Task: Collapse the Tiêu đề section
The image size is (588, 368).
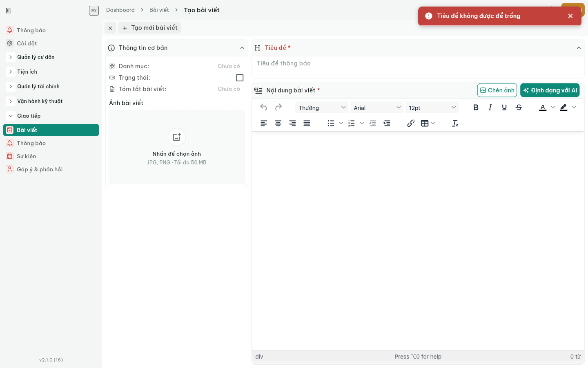Action: pos(579,48)
